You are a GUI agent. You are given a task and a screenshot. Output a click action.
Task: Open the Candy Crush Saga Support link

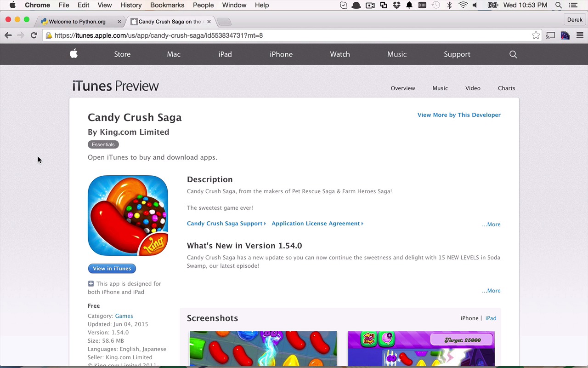tap(226, 224)
